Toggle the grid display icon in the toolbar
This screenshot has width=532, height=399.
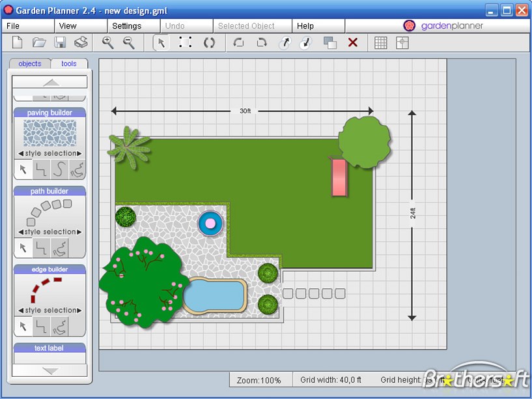[x=381, y=43]
